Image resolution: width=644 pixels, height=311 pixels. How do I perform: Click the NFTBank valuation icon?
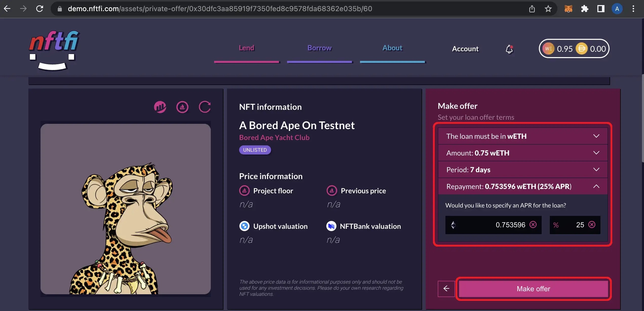coord(331,226)
